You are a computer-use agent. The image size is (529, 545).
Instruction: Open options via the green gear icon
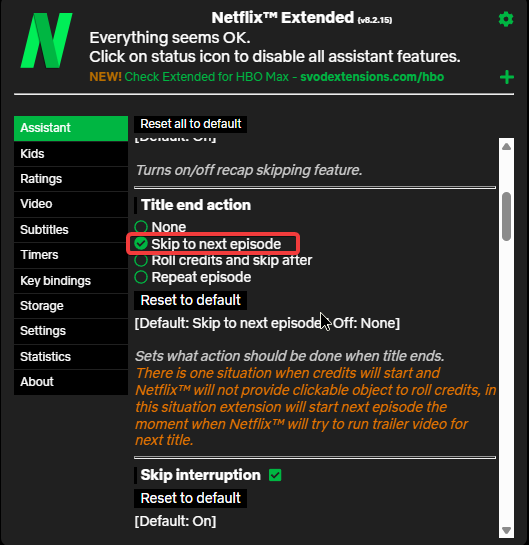[x=506, y=19]
